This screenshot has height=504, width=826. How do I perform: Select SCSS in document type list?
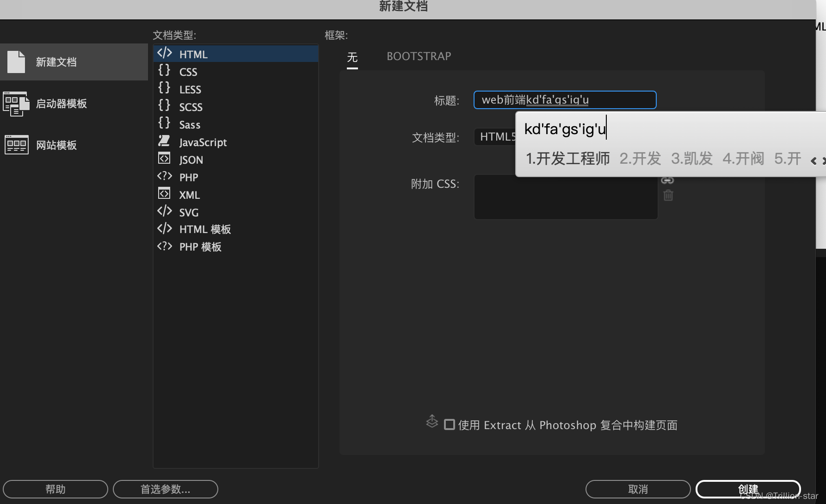click(236, 107)
